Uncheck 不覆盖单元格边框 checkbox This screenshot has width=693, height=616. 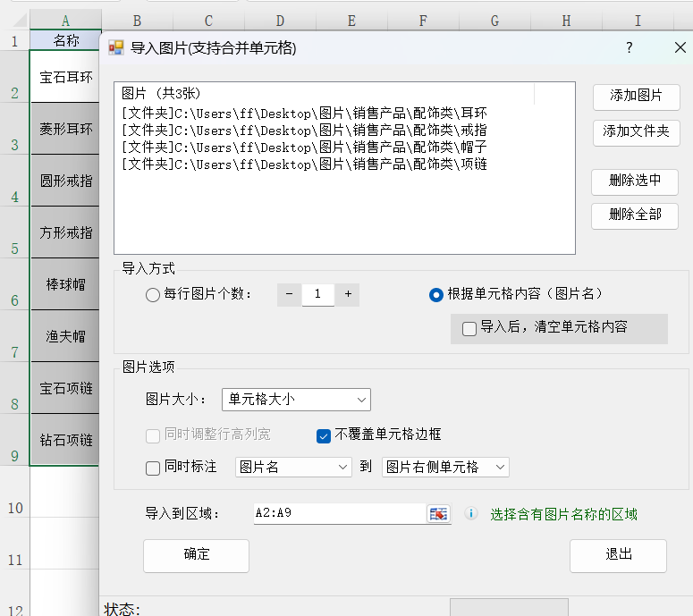coord(325,435)
